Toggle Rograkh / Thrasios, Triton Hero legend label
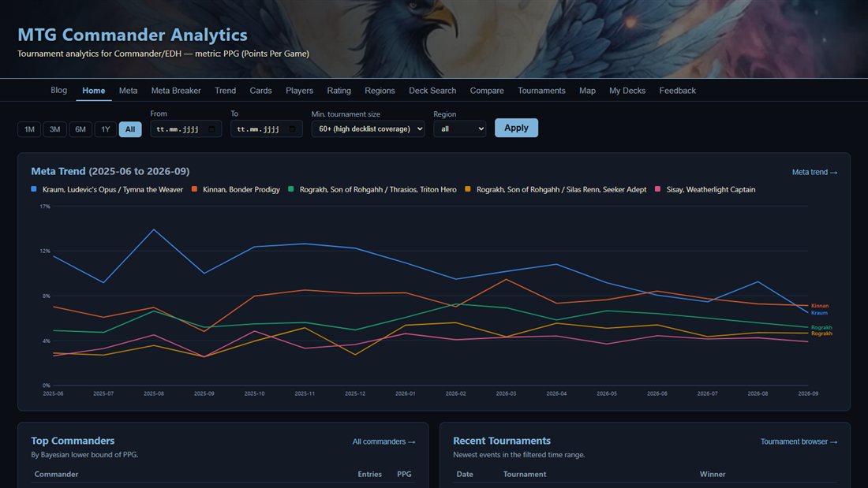The width and height of the screenshot is (868, 488). [378, 189]
